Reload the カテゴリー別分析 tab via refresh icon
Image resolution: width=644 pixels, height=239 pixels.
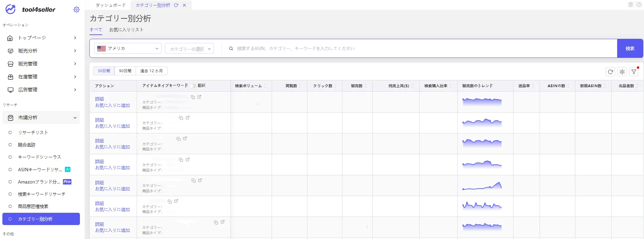coord(176,5)
